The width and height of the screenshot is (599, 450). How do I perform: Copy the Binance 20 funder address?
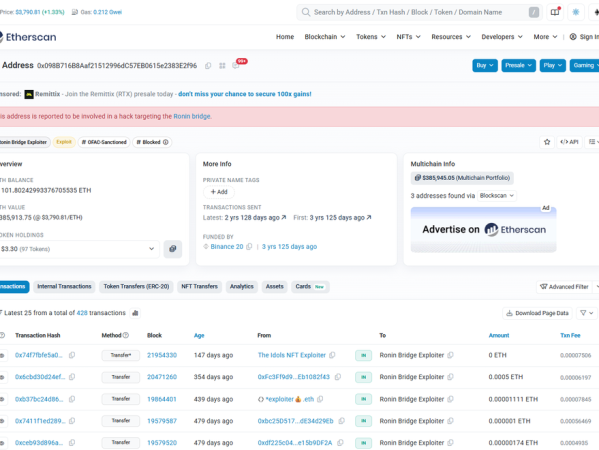pos(249,247)
